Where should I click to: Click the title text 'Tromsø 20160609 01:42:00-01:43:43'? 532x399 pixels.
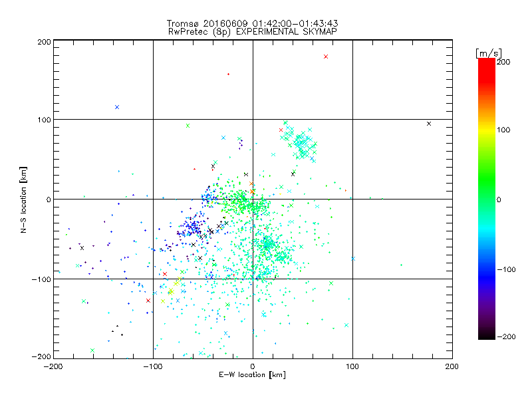coord(252,23)
